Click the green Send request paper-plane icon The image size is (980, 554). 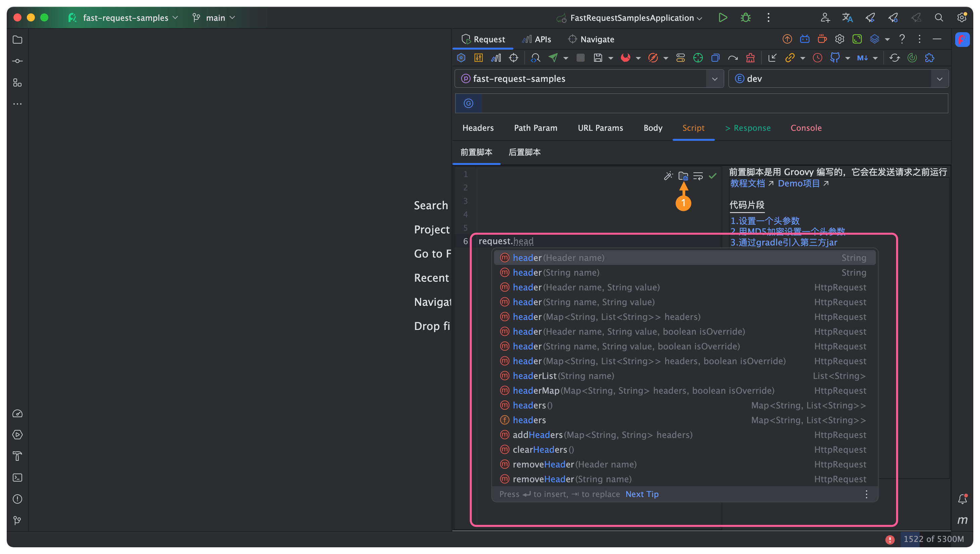tap(553, 58)
